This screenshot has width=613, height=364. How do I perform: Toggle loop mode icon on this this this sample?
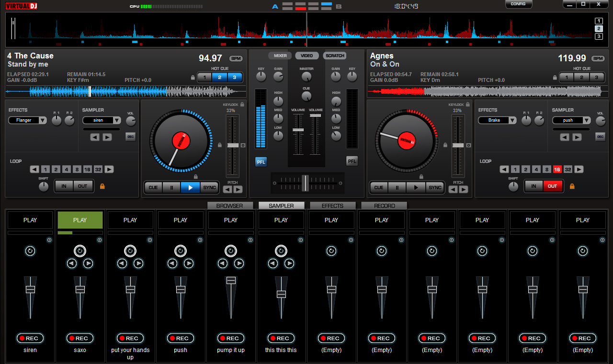point(281,251)
